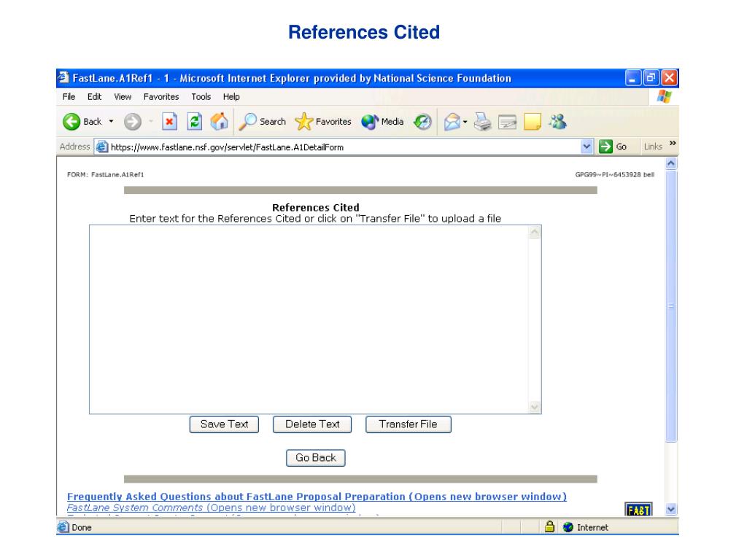The width and height of the screenshot is (747, 560).
Task: Click the Transfer File button
Action: (409, 424)
